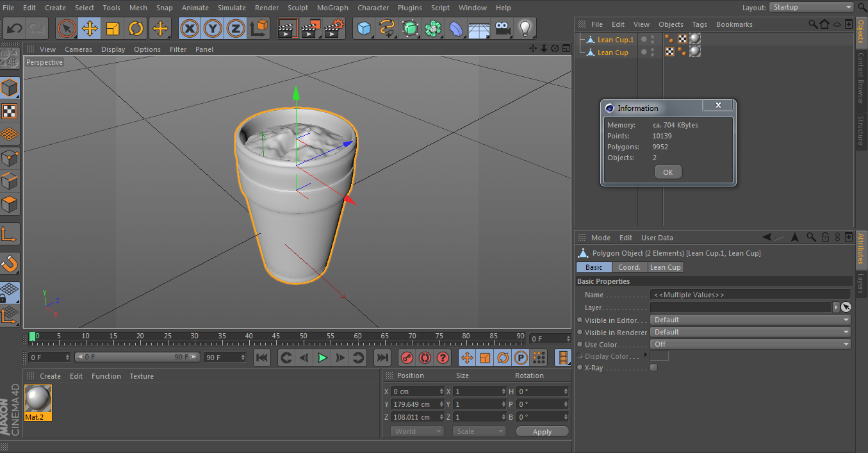Enable the magnet Snap tool
868x453 pixels.
coord(10,263)
